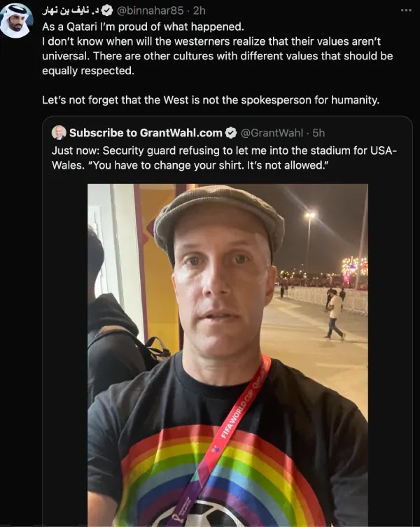Click the 'West is not the spokesperson' sentence

tap(211, 100)
